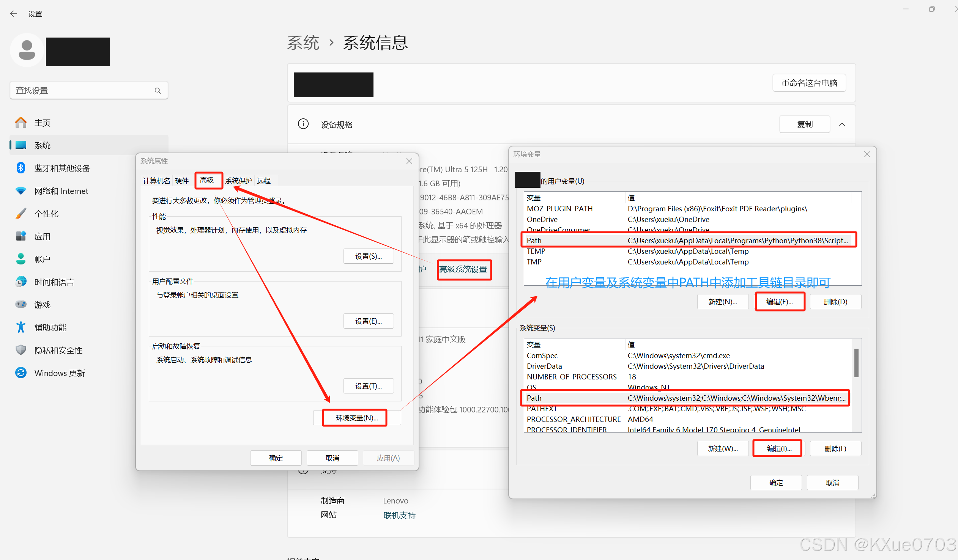Click 编辑(E) for user variables
This screenshot has height=560, width=958.
(x=779, y=302)
